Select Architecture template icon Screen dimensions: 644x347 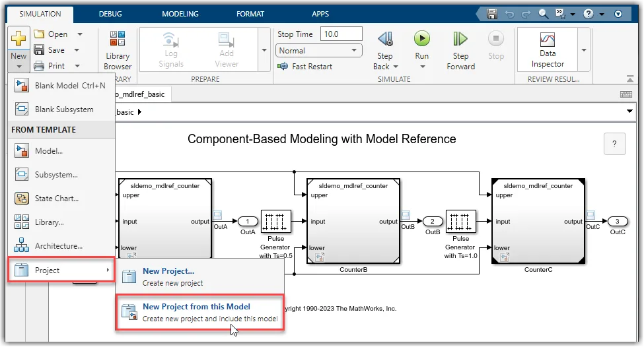pos(21,245)
